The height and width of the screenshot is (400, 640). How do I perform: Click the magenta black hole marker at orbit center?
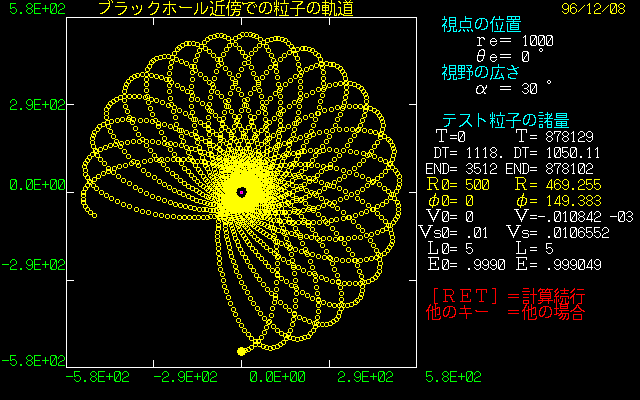(241, 191)
